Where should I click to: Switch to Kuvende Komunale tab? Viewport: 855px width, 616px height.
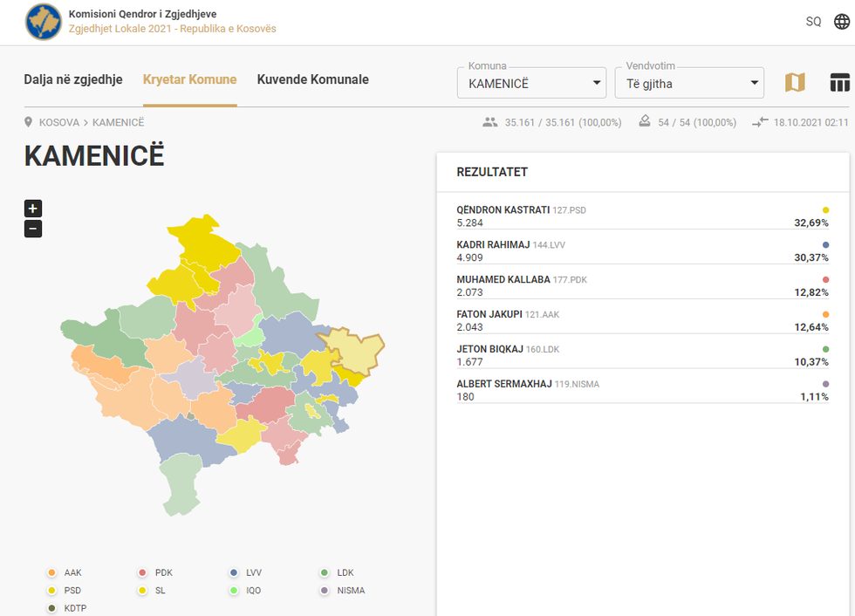[312, 79]
